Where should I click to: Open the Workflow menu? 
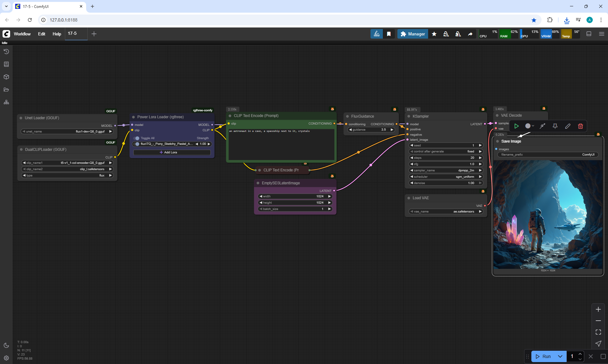pos(22,34)
